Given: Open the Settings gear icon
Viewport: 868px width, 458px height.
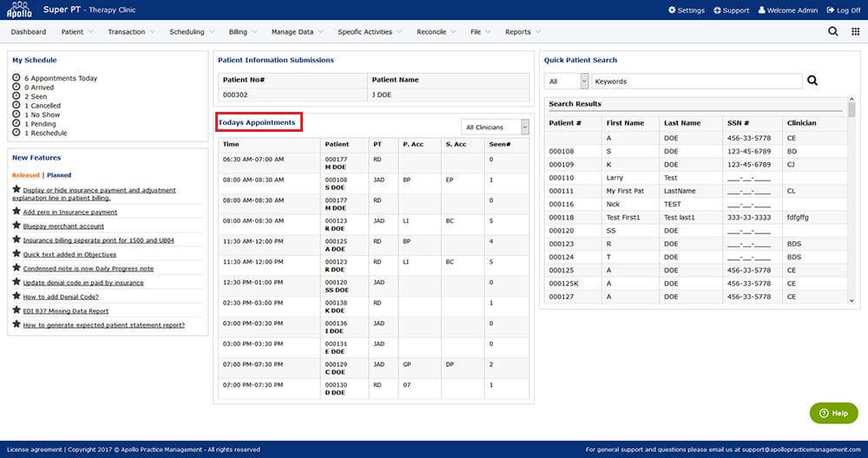Looking at the screenshot, I should 672,10.
